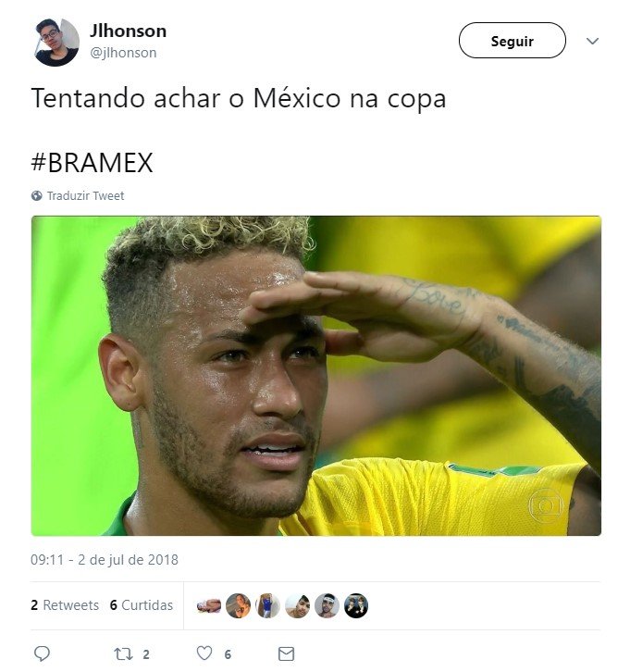
Task: Follow the user with Seguir button
Action: pyautogui.click(x=513, y=41)
